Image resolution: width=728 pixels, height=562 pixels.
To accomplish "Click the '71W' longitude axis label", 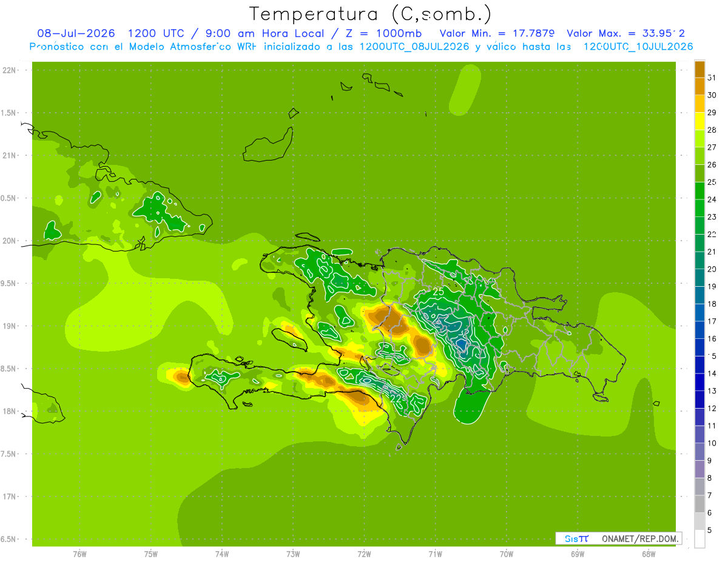I will [x=435, y=554].
